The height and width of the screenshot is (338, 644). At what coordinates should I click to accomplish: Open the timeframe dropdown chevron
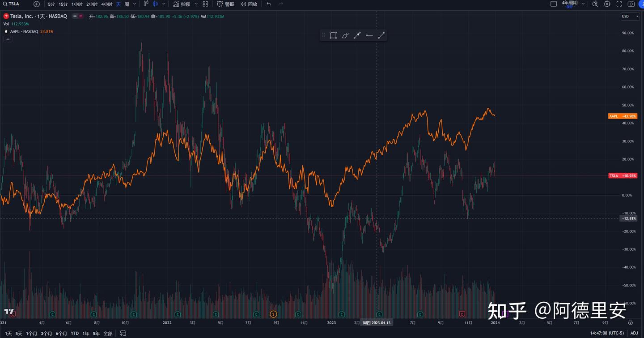pyautogui.click(x=135, y=4)
